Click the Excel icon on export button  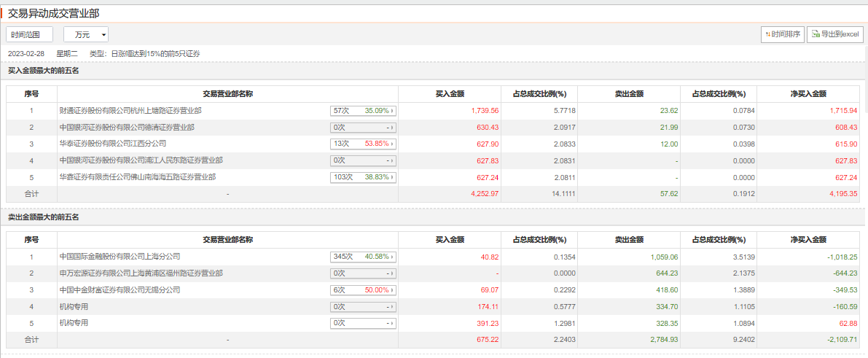(x=816, y=34)
